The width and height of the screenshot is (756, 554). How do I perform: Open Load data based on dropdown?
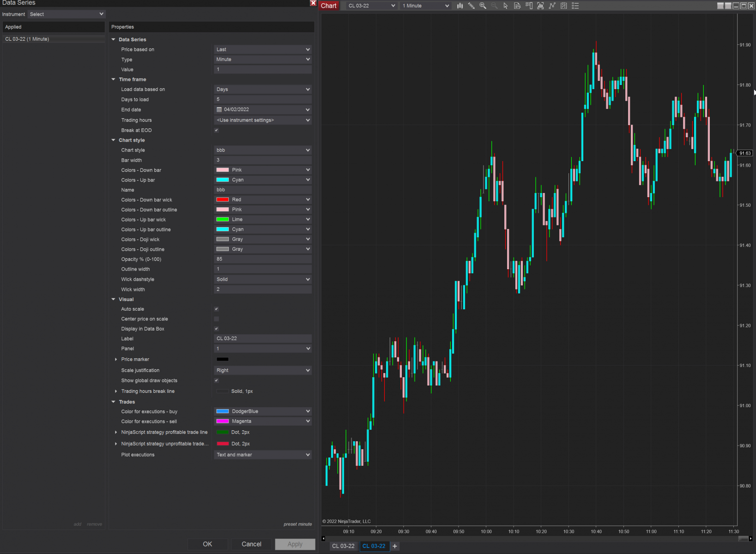(263, 90)
